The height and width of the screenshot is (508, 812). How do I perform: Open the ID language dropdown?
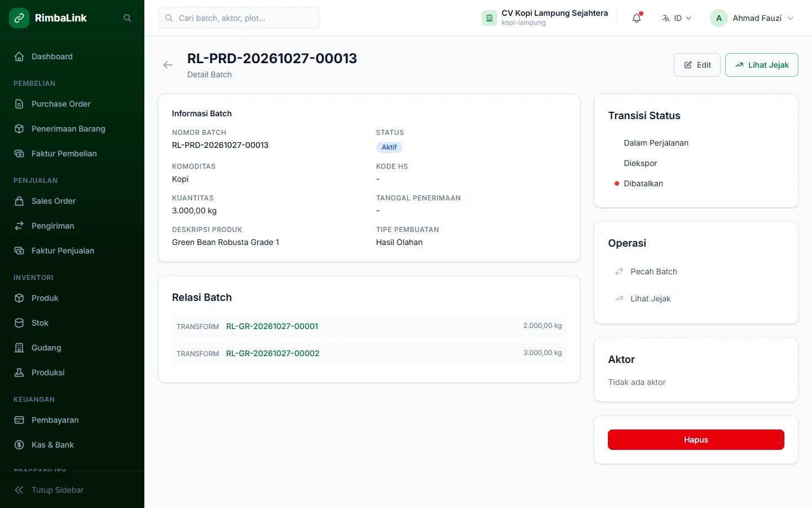[x=677, y=18]
